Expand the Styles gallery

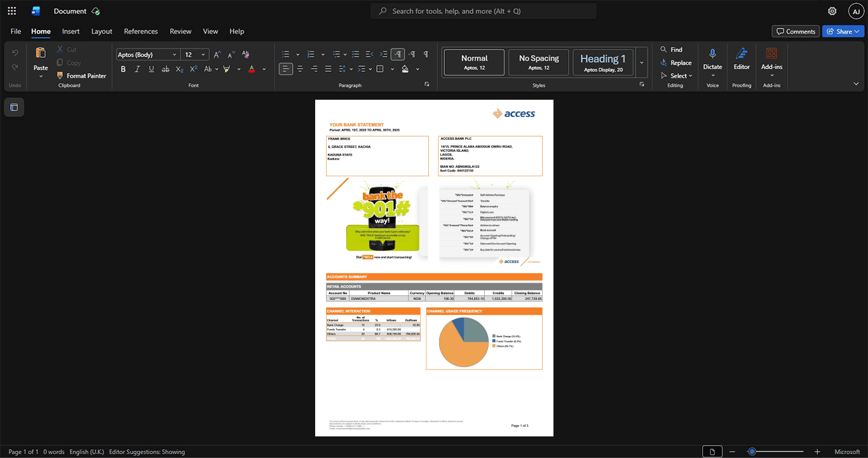pos(642,62)
